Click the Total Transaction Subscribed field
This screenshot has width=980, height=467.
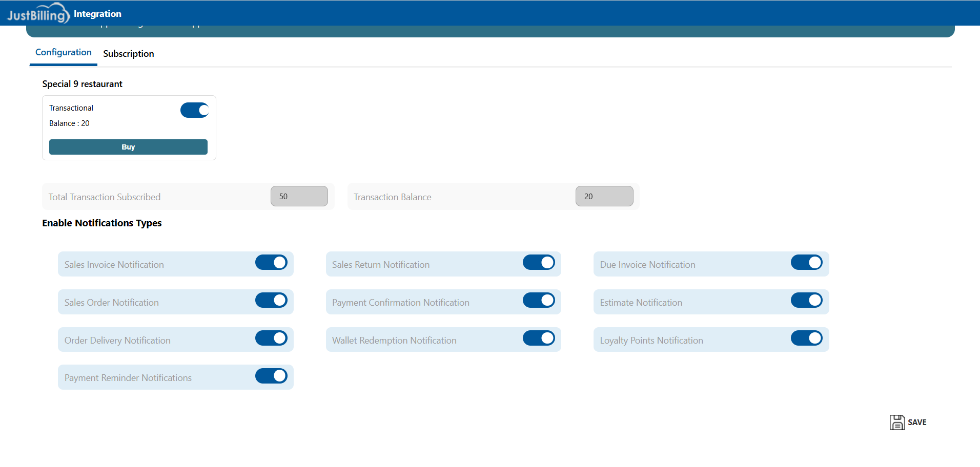299,197
